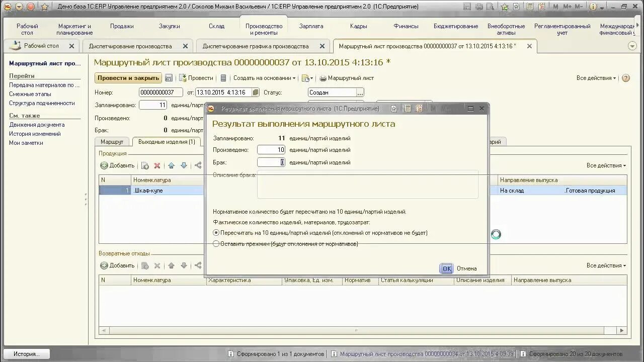Open top Все действия menu near help
The image size is (644, 362).
tap(596, 78)
